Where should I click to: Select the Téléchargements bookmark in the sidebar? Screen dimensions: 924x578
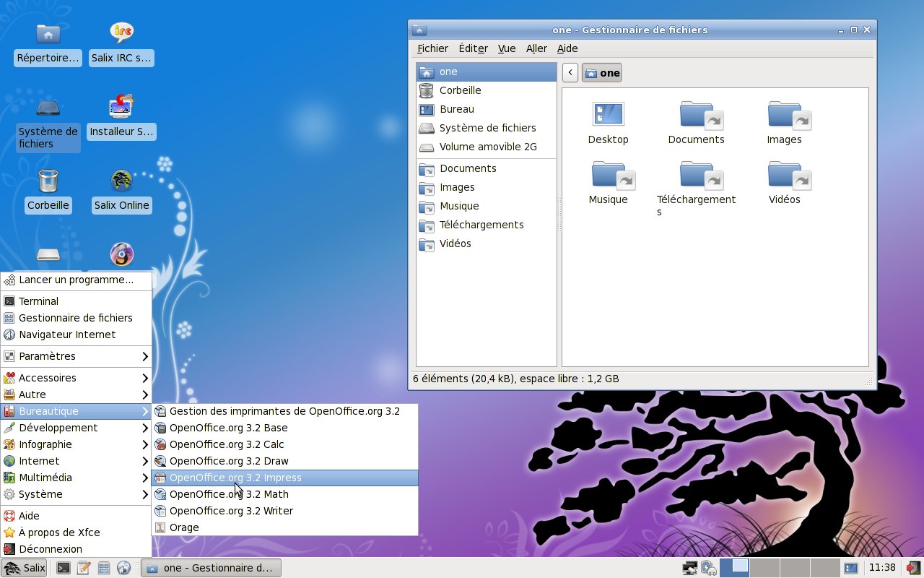pos(487,225)
